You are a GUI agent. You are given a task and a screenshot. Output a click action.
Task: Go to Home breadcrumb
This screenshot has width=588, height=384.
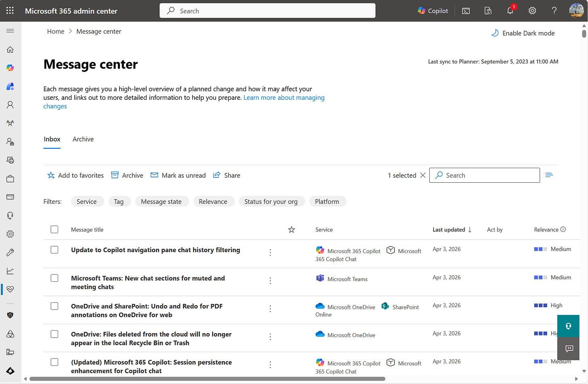coord(56,31)
